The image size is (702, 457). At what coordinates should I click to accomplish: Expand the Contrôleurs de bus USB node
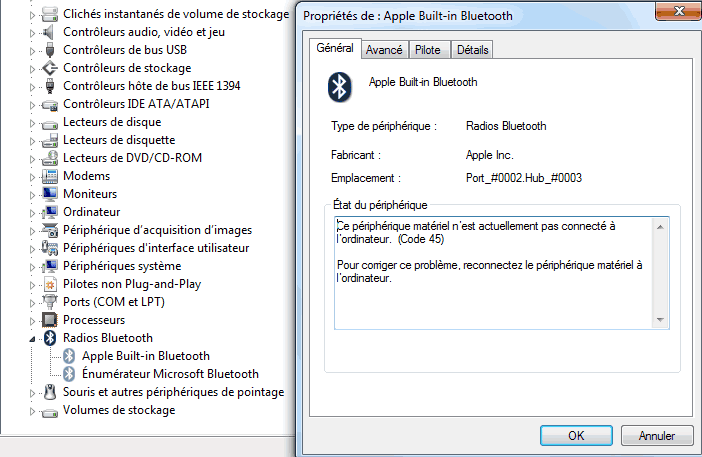click(x=32, y=51)
